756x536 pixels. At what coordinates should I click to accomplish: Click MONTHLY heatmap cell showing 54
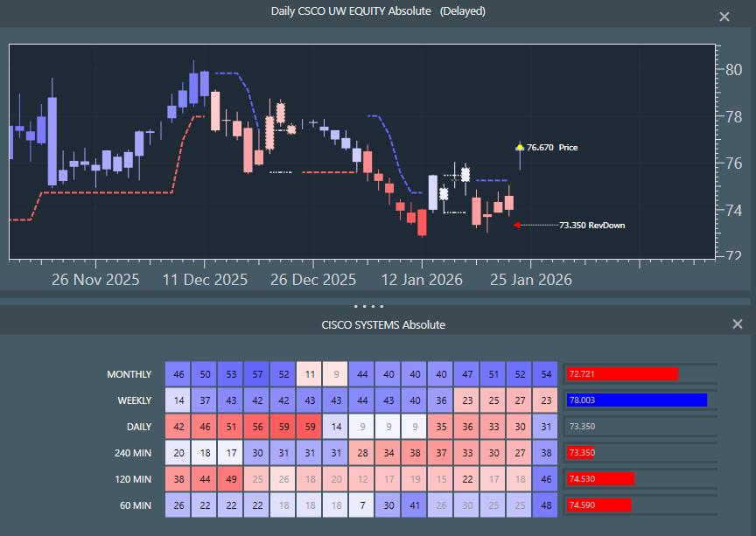click(x=546, y=374)
